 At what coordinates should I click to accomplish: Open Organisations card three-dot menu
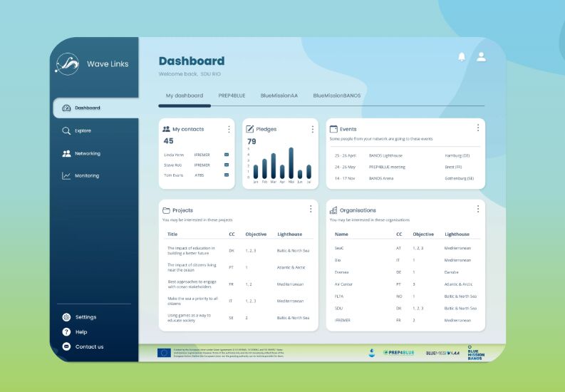point(478,209)
